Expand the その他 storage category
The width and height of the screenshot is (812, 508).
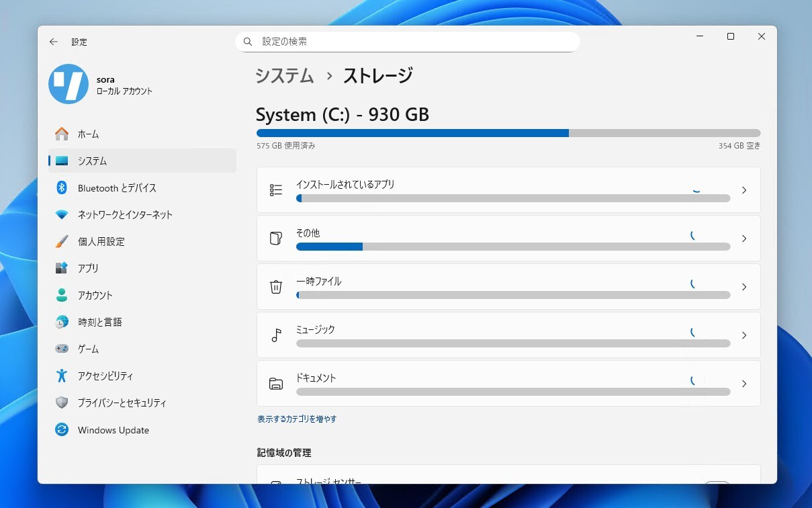(508, 239)
